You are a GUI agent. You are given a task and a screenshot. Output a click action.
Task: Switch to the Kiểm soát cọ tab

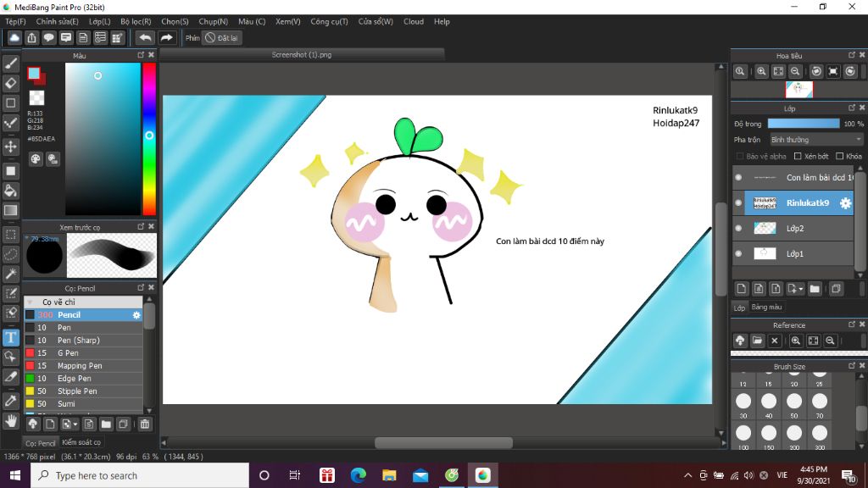(81, 442)
